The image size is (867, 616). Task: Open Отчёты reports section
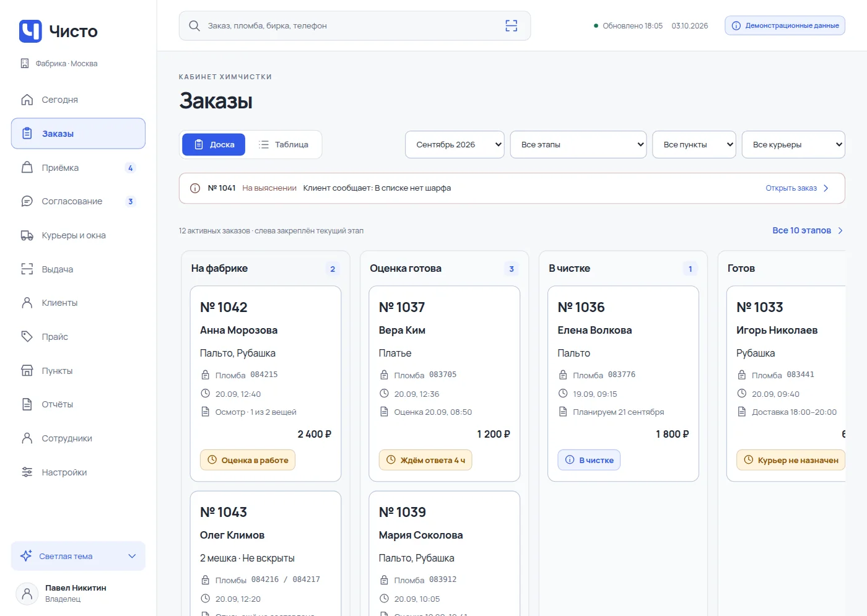point(78,404)
